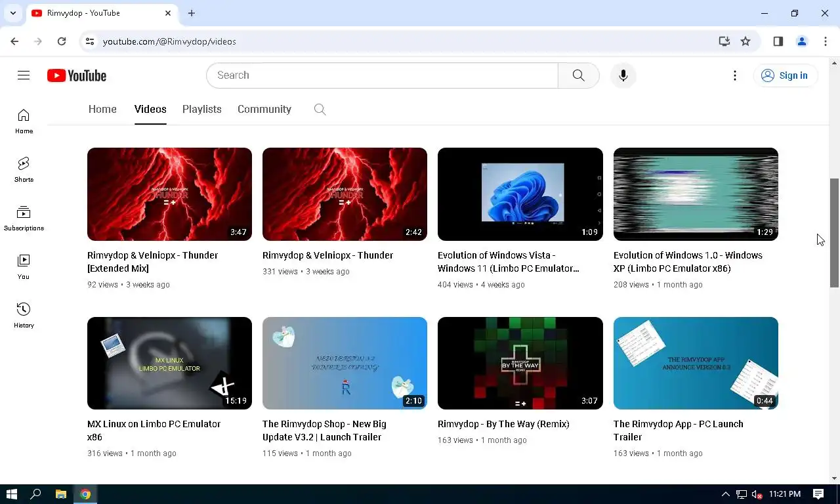Open the browser side panel icon
840x504 pixels.
pos(778,41)
